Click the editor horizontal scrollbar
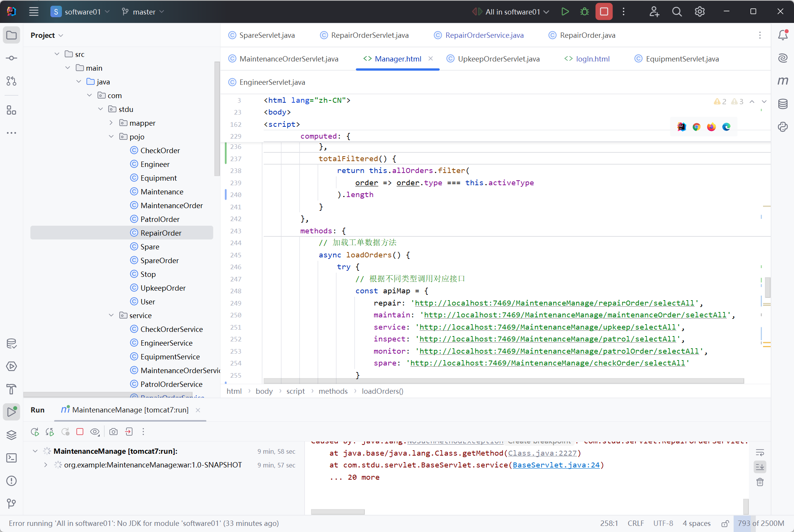The image size is (794, 532). point(503,381)
